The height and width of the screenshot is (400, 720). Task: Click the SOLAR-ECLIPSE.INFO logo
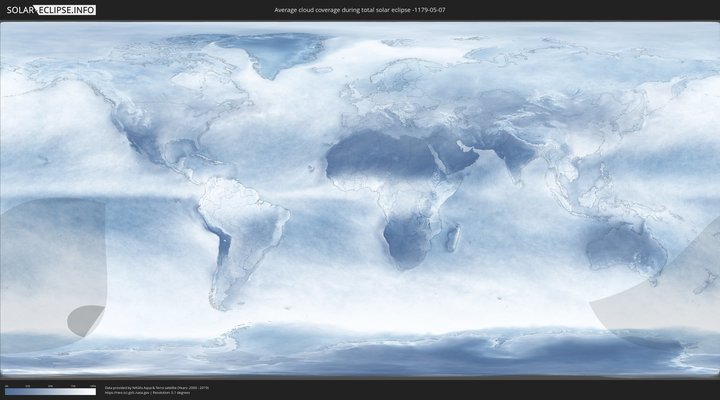tap(51, 10)
